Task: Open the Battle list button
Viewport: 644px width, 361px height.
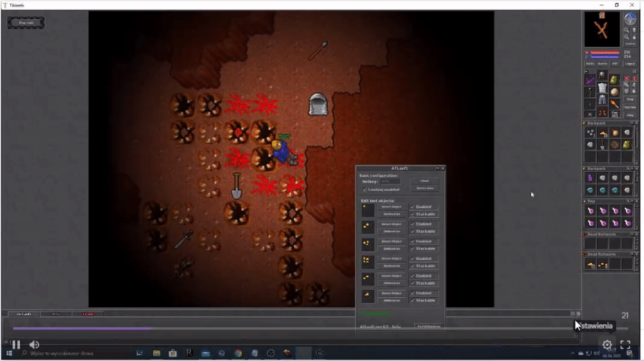Action: pyautogui.click(x=603, y=64)
